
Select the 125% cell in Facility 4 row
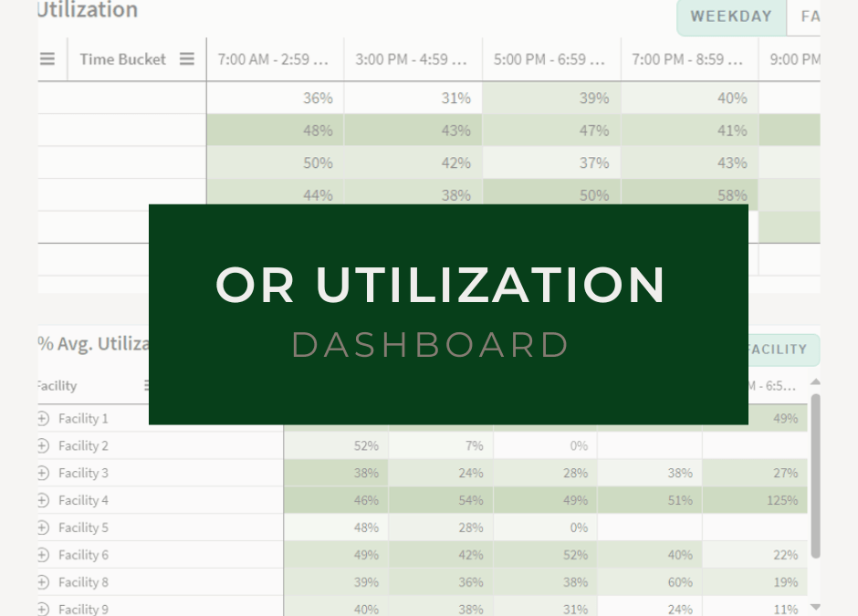pos(782,500)
